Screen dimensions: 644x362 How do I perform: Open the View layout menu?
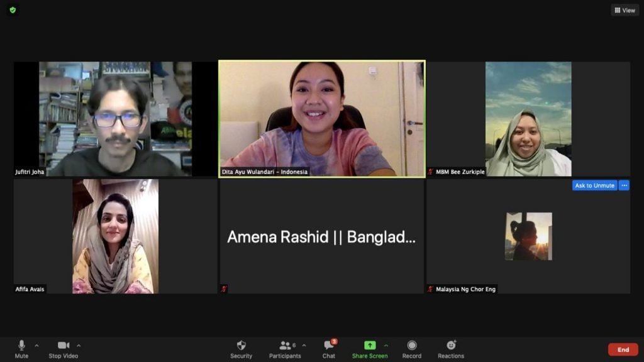click(625, 10)
